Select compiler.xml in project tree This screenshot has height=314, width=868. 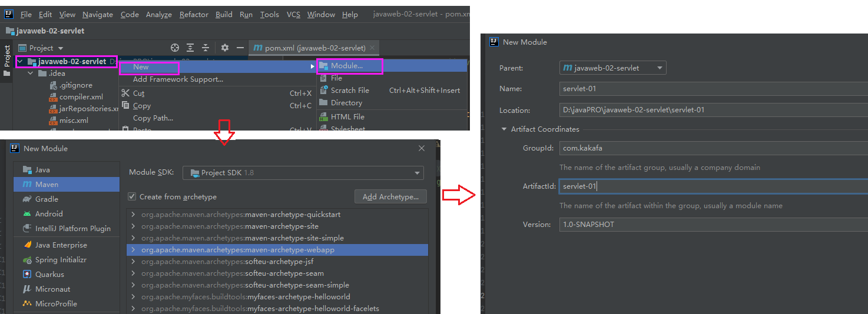coord(81,96)
